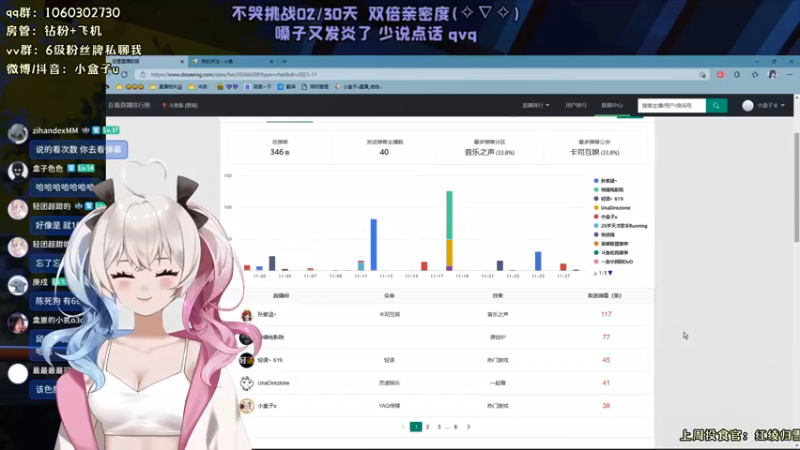The height and width of the screenshot is (450, 800).
Task: Focus the streamer search input field
Action: tap(671, 106)
